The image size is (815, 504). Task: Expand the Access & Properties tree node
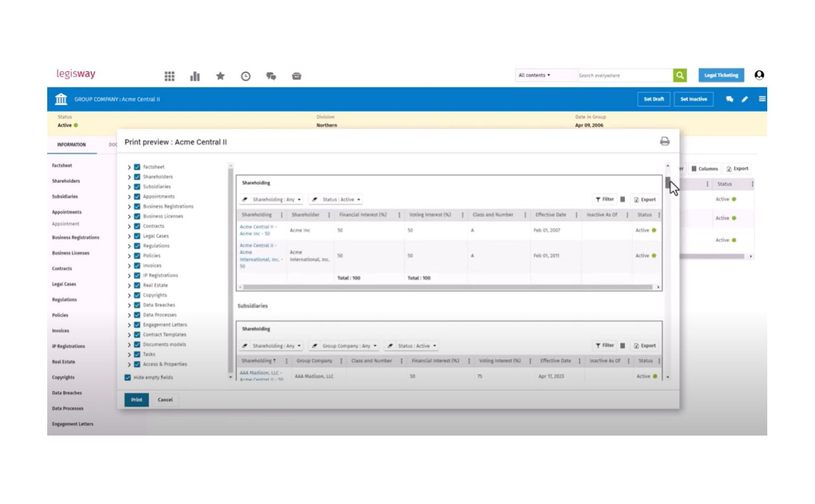(129, 364)
